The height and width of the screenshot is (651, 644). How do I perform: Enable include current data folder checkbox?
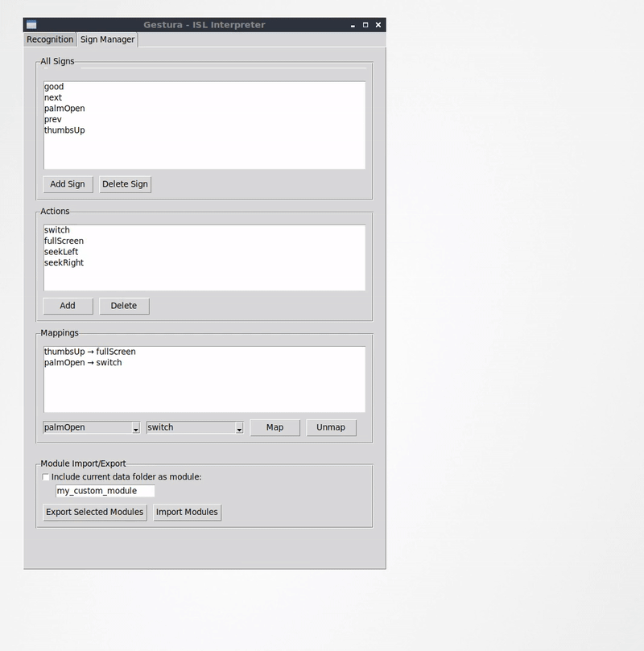[x=46, y=477]
